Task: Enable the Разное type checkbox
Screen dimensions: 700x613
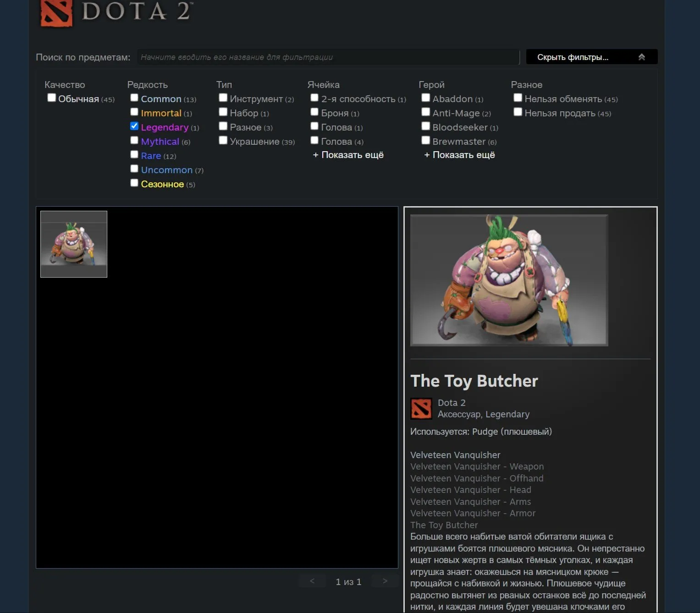Action: pyautogui.click(x=223, y=126)
